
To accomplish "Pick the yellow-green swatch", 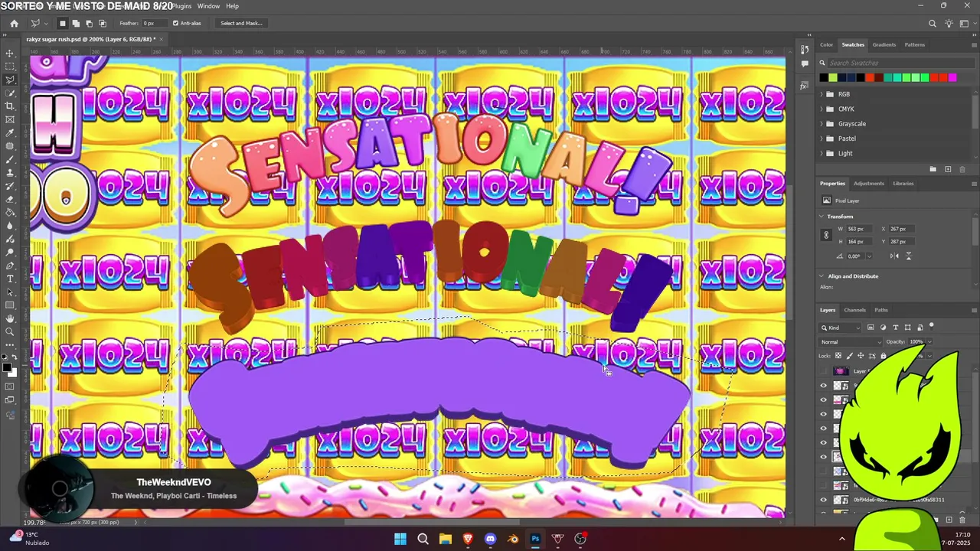I will [832, 77].
